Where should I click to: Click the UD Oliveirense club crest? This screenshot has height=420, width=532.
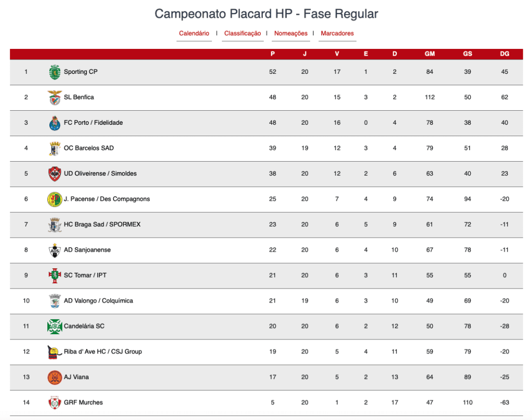(x=55, y=174)
